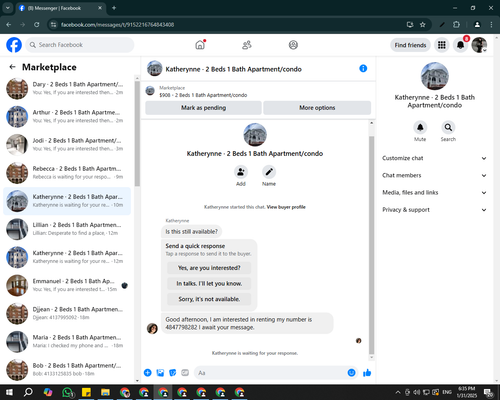Send quick reply "Yes, are you interested?"
The height and width of the screenshot is (400, 500).
209,268
